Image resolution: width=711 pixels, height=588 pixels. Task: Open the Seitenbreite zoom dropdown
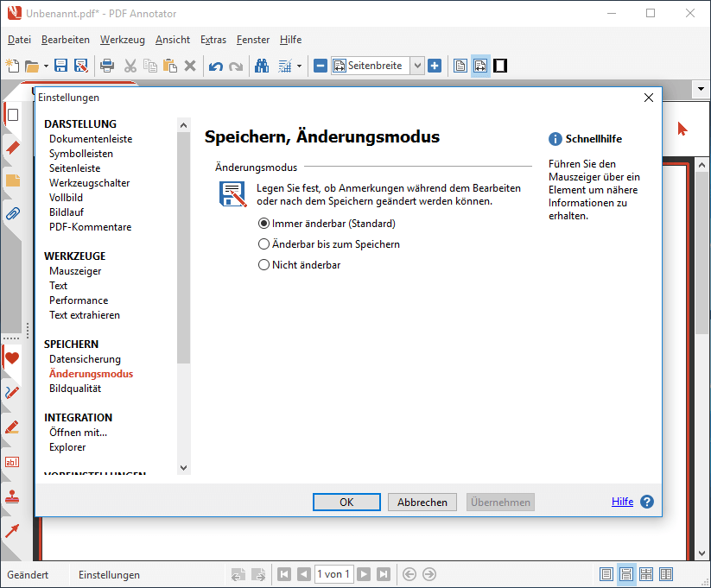click(417, 66)
